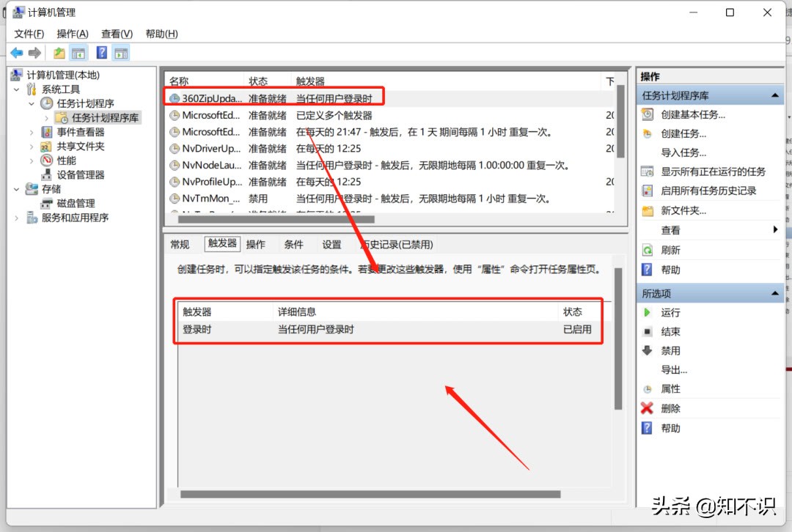792x532 pixels.
Task: Sort by the 触发器 column header in task list
Action: (447, 81)
